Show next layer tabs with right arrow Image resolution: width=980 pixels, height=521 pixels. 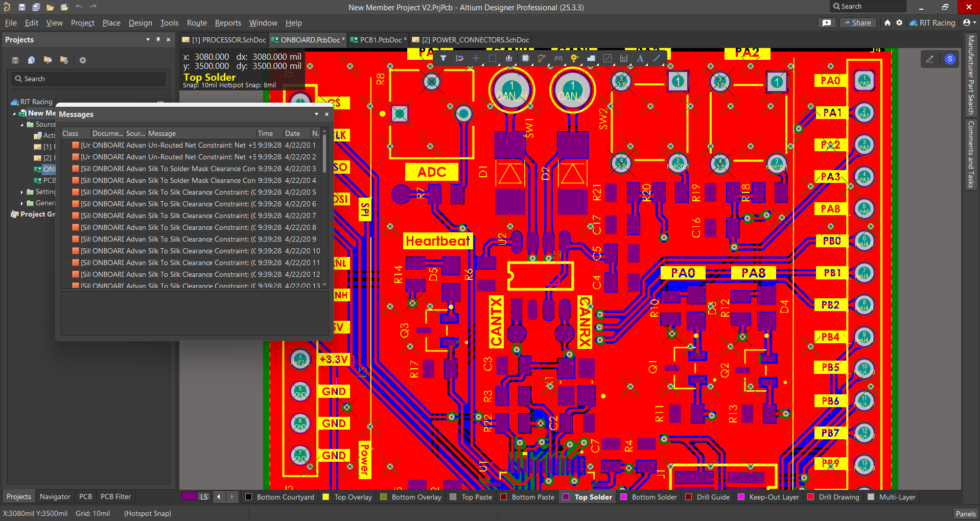coord(232,496)
